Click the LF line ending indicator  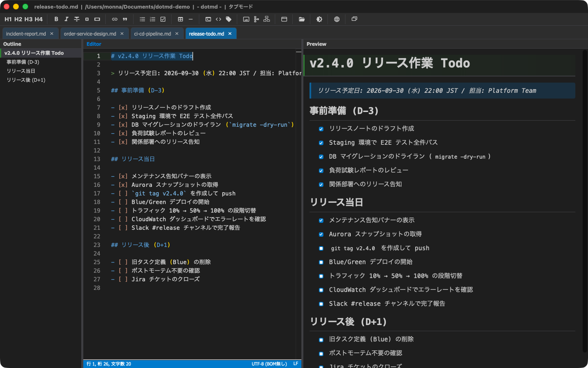[296, 364]
